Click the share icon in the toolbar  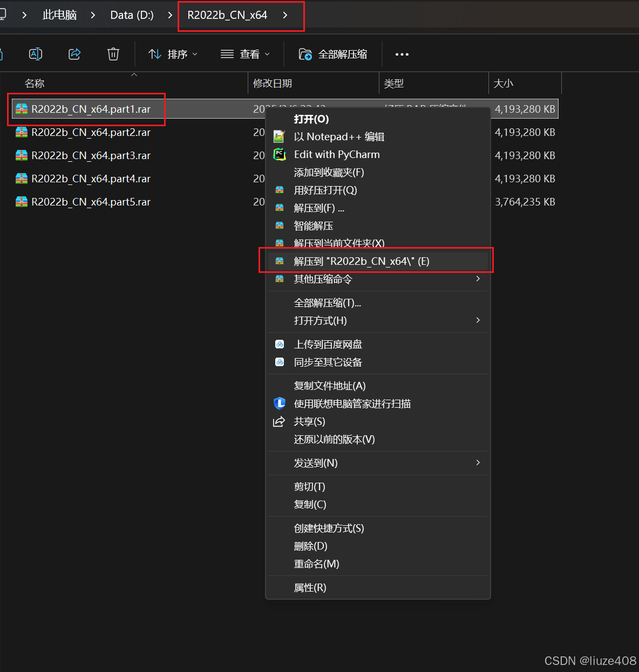[74, 54]
